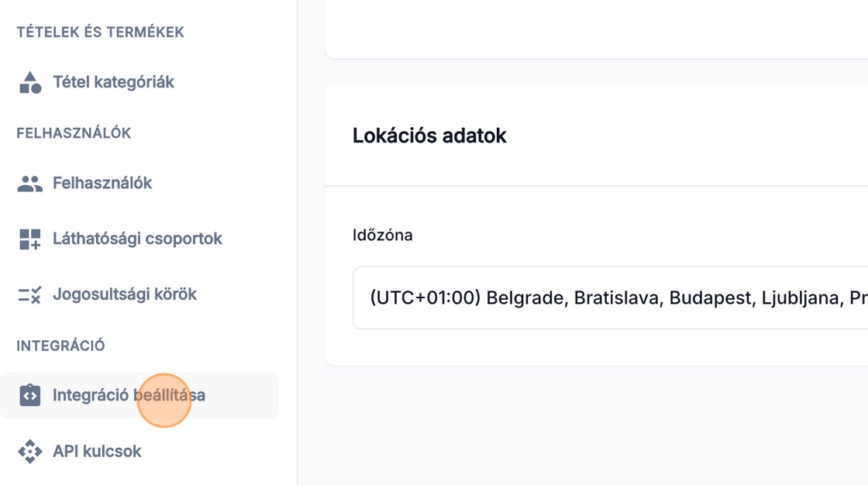Click the Láthatósági csoportok grid-plus icon
This screenshot has width=868, height=485.
[29, 239]
